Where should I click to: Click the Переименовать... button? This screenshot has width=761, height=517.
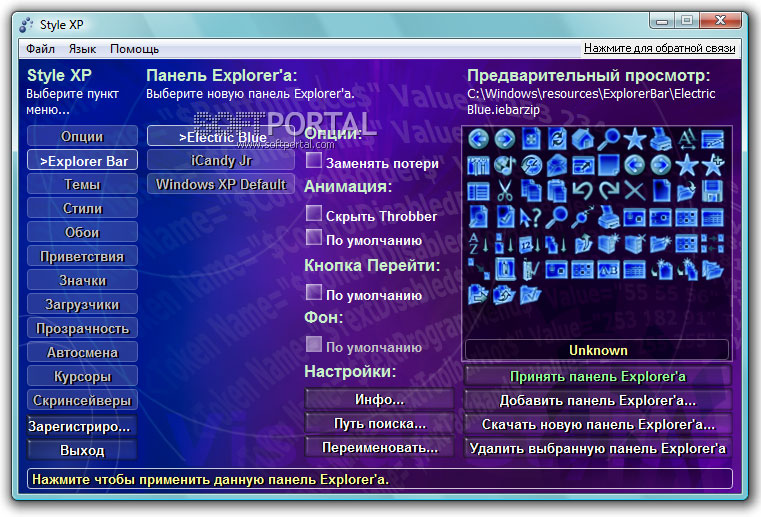pos(379,447)
